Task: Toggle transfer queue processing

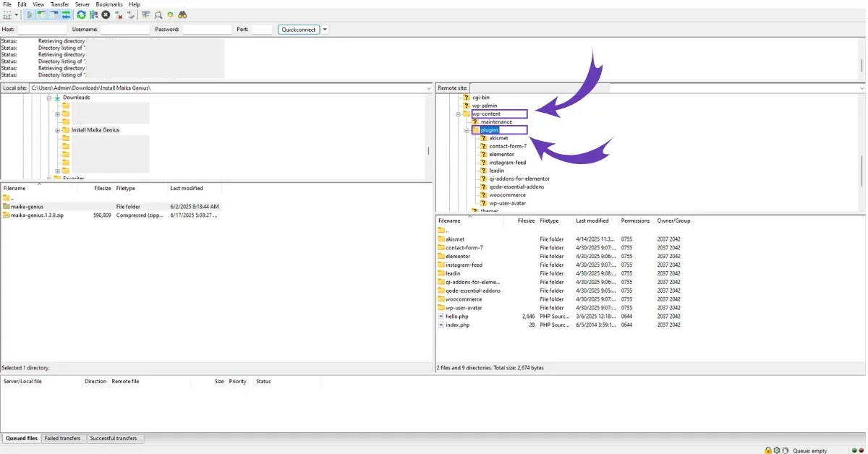Action: pos(93,14)
